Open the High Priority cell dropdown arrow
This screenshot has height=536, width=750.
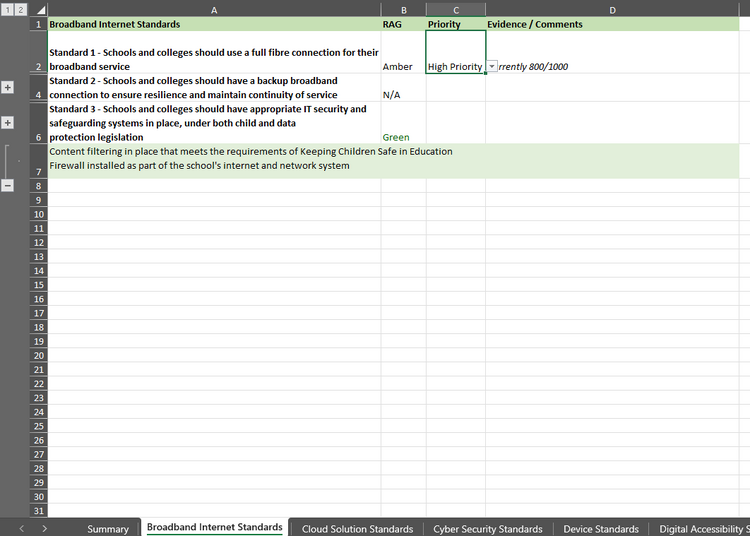coord(492,66)
